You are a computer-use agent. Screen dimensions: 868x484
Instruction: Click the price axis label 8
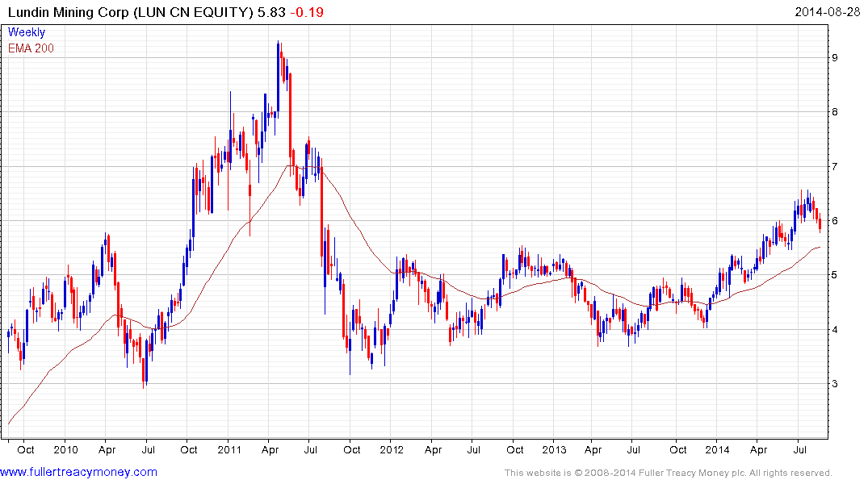pos(835,112)
